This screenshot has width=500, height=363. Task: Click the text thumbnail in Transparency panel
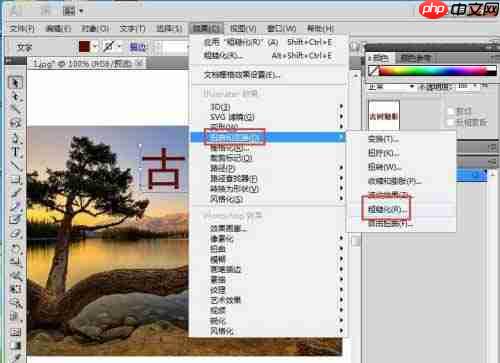(x=384, y=115)
